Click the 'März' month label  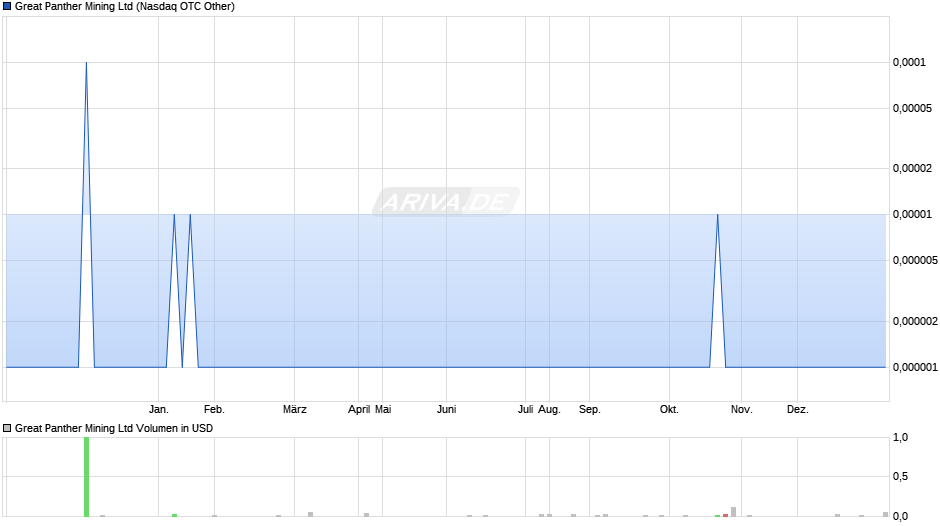pyautogui.click(x=294, y=410)
